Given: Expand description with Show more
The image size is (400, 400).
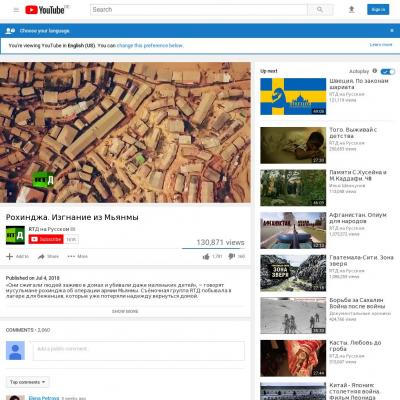Looking at the screenshot, I should click(x=125, y=311).
